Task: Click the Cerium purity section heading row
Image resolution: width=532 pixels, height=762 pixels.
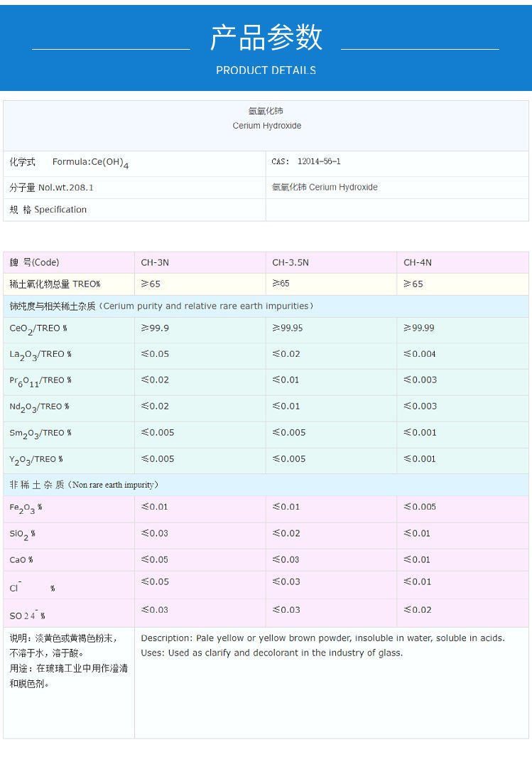Action: tap(161, 306)
